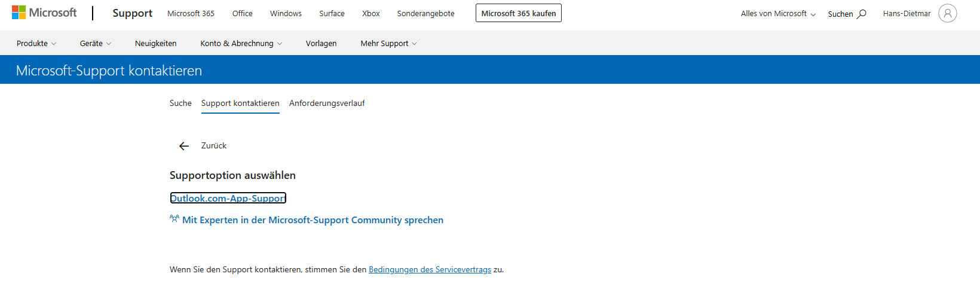Expand Konto & Abrechnung dropdown
This screenshot has height=301, width=980.
tap(241, 44)
